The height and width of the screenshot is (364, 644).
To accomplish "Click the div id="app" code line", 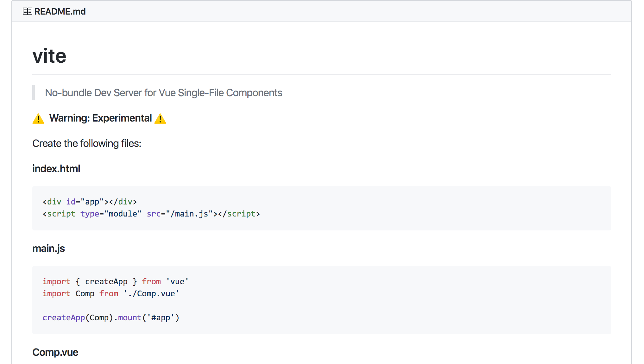I will point(90,202).
